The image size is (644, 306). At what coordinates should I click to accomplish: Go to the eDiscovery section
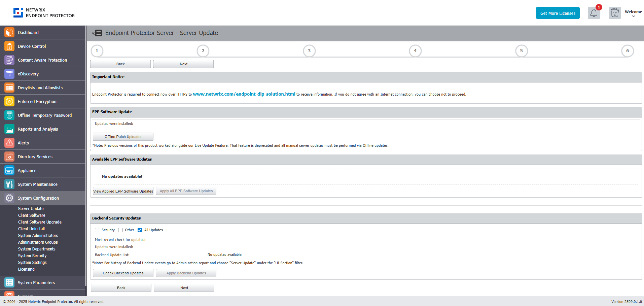pyautogui.click(x=28, y=74)
